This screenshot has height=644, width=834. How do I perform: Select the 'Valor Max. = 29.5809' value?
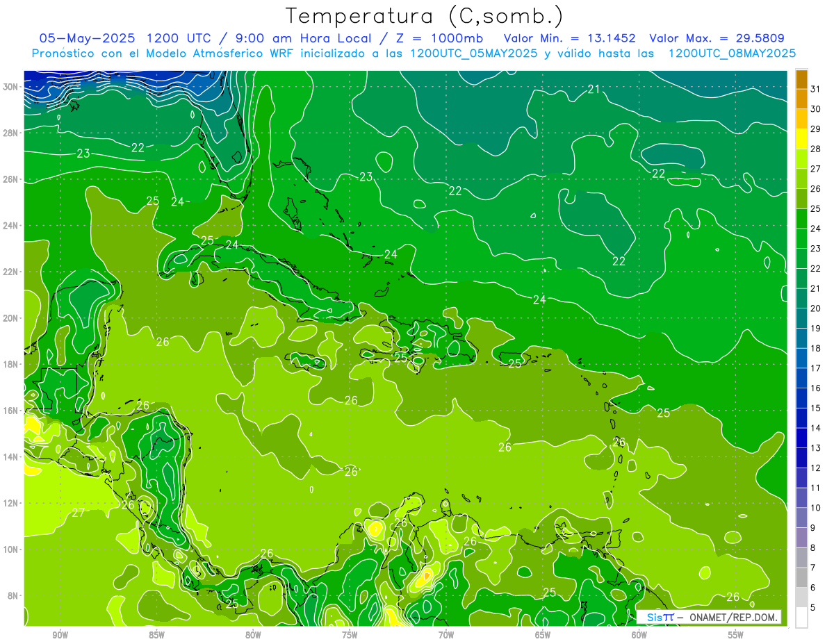coord(717,38)
